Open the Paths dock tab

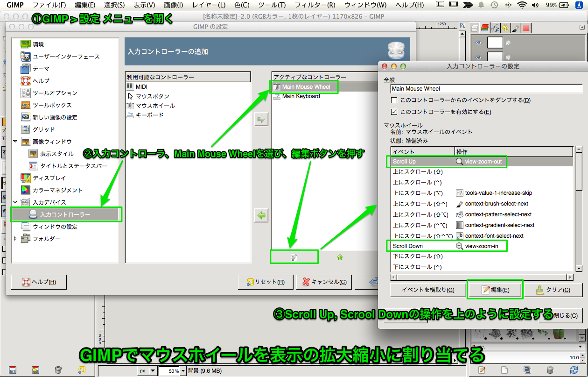(x=496, y=28)
